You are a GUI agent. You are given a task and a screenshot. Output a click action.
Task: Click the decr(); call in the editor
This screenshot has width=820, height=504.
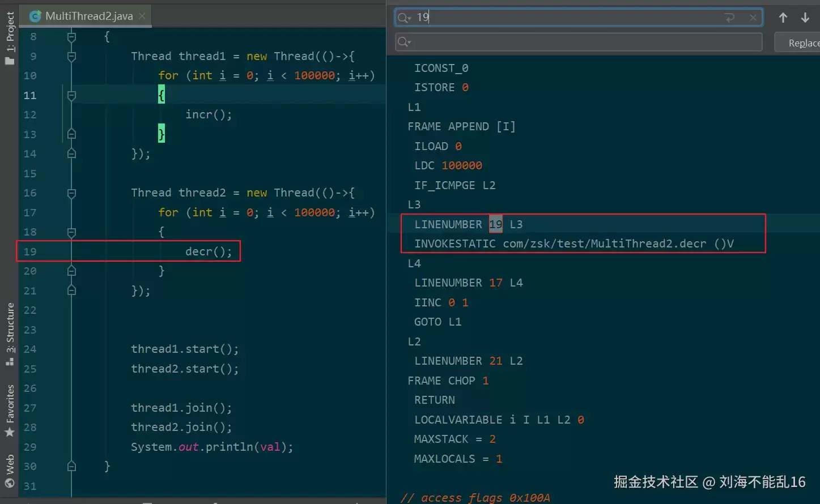coord(209,251)
